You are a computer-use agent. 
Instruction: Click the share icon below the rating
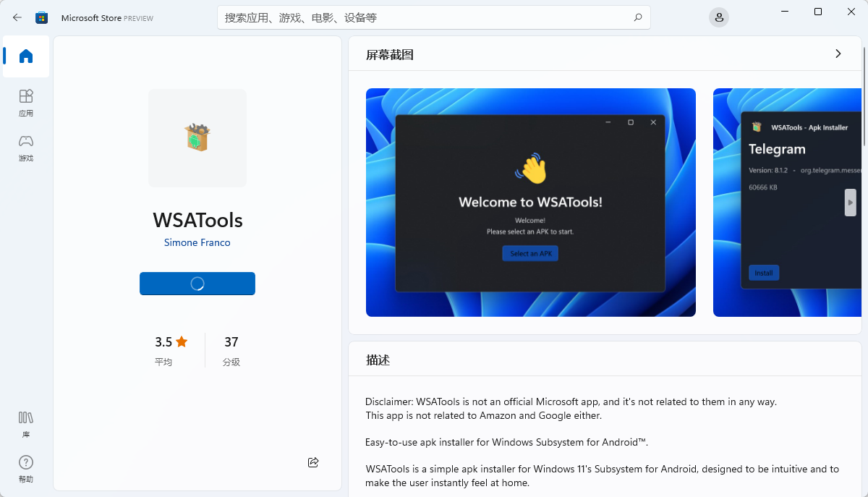tap(313, 462)
